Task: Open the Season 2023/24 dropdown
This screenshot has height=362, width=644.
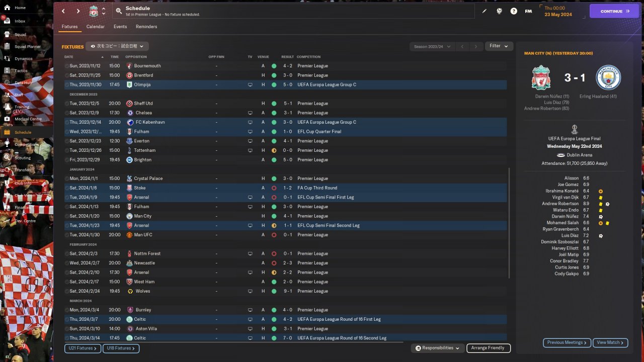Action: [x=432, y=46]
